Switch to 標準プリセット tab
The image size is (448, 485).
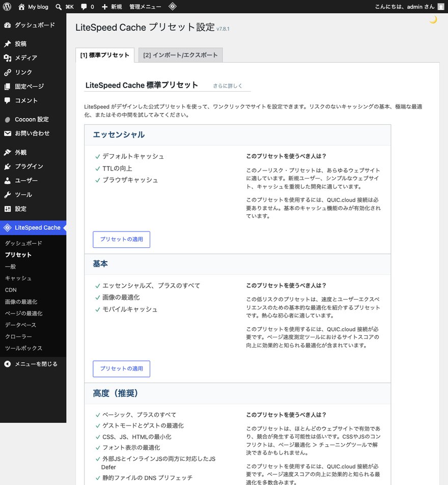click(104, 55)
